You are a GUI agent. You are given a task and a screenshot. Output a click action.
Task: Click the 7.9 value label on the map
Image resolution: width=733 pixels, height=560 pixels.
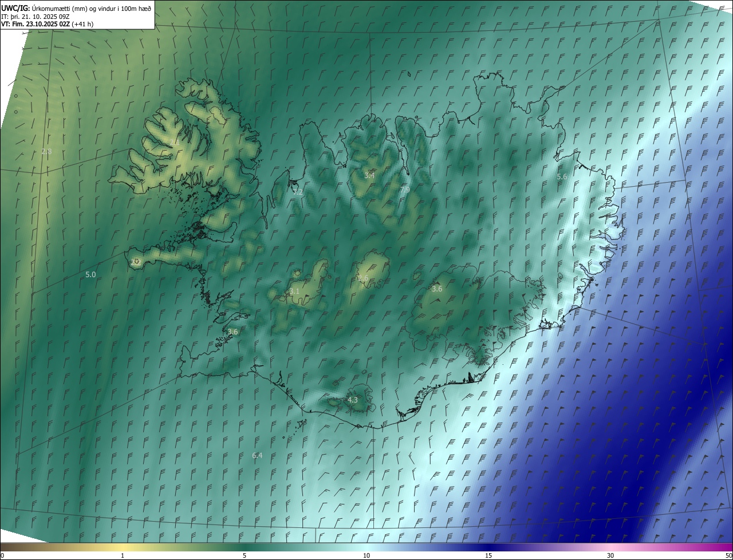[405, 190]
